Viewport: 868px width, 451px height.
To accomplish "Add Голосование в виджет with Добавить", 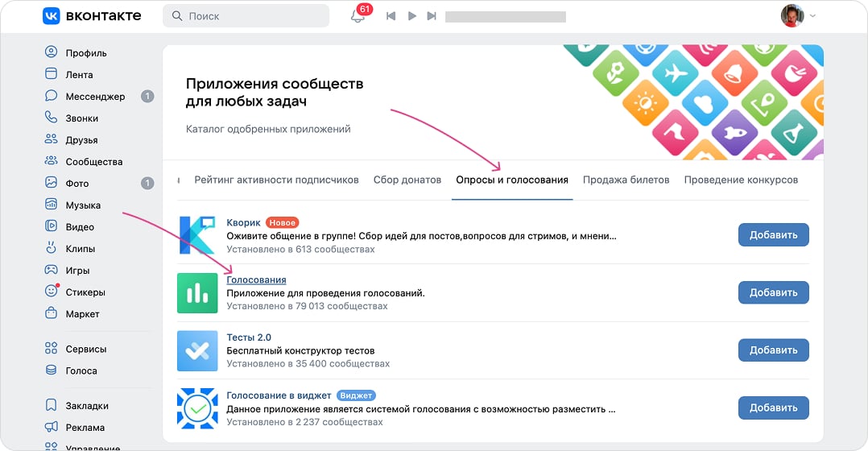I will click(773, 408).
